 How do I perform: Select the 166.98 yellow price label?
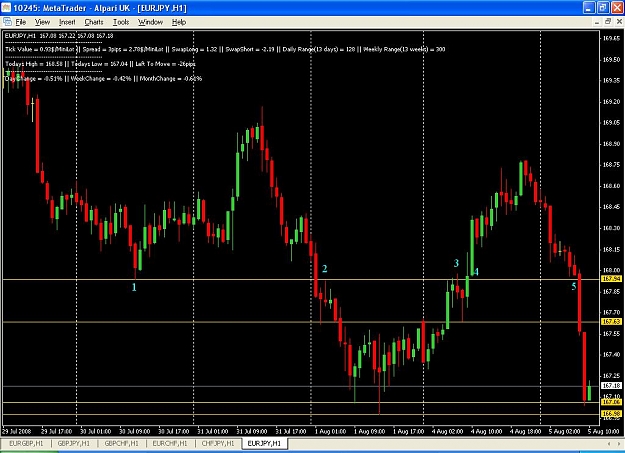click(611, 414)
